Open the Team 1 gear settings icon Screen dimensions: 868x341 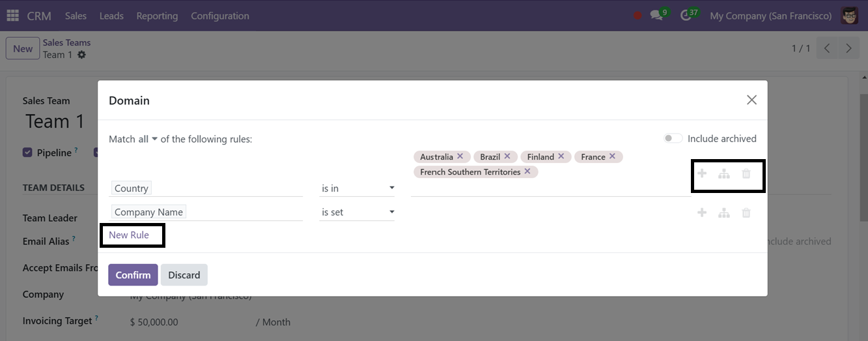click(81, 55)
